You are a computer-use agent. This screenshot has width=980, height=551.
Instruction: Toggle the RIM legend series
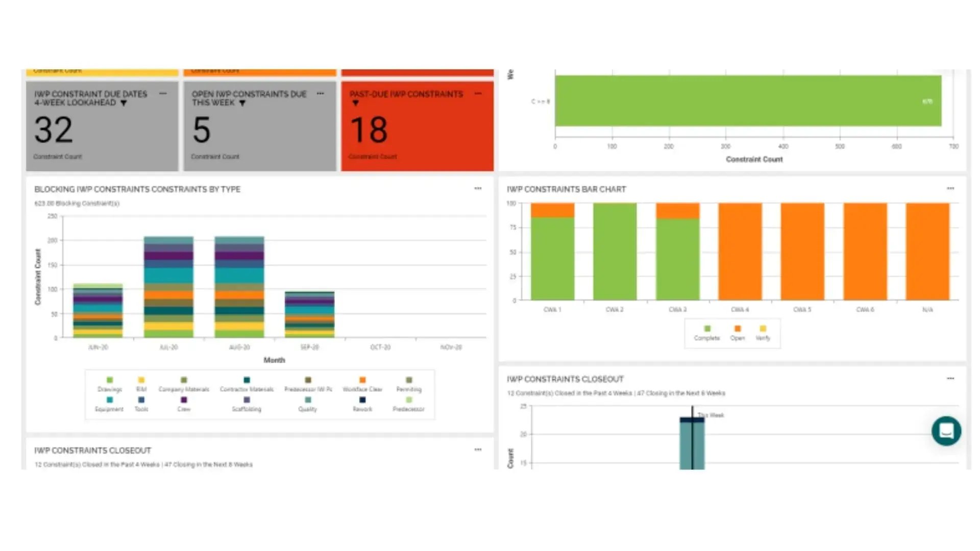[x=141, y=385]
